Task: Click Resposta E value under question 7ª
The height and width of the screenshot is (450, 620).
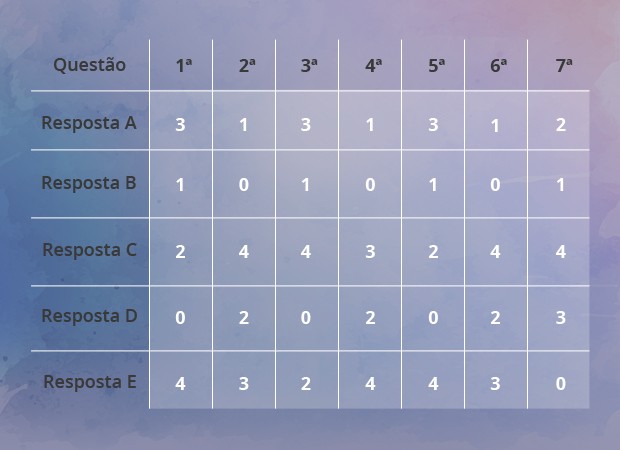Action: tap(561, 383)
